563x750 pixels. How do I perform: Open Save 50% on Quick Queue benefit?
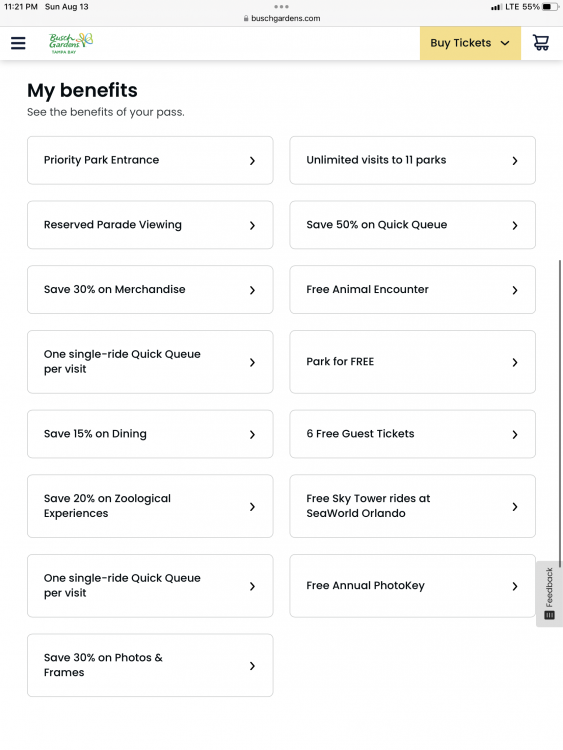[412, 225]
